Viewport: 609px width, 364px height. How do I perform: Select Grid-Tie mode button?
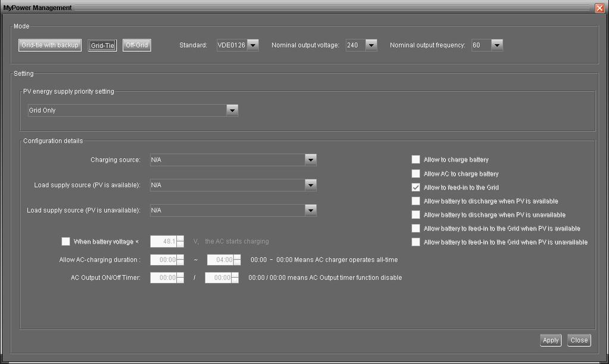(102, 45)
